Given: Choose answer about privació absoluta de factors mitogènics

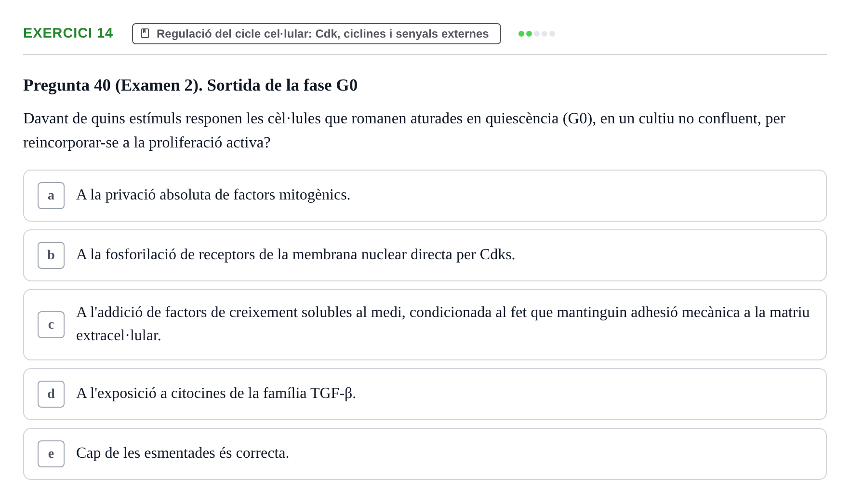Looking at the screenshot, I should pyautogui.click(x=425, y=196).
